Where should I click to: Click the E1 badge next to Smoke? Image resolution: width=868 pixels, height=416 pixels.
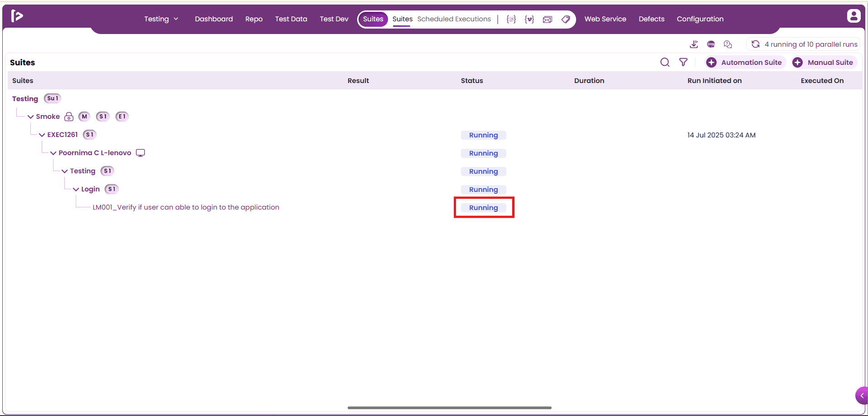122,117
